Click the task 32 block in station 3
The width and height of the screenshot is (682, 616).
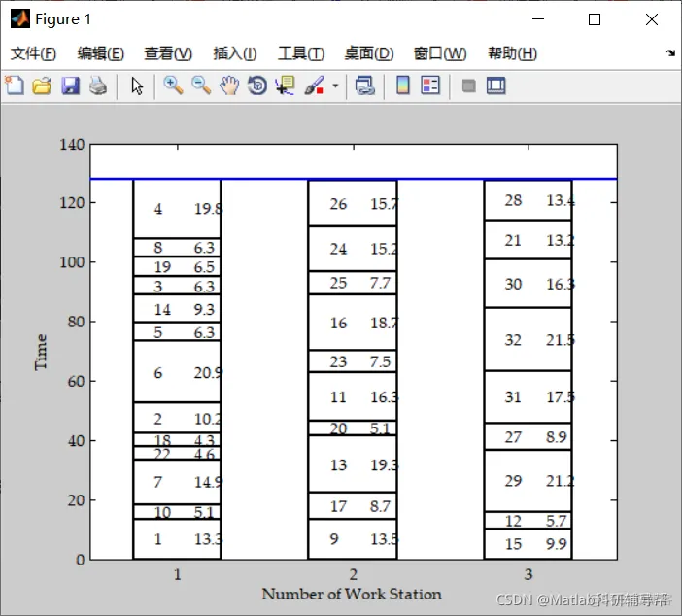529,339
